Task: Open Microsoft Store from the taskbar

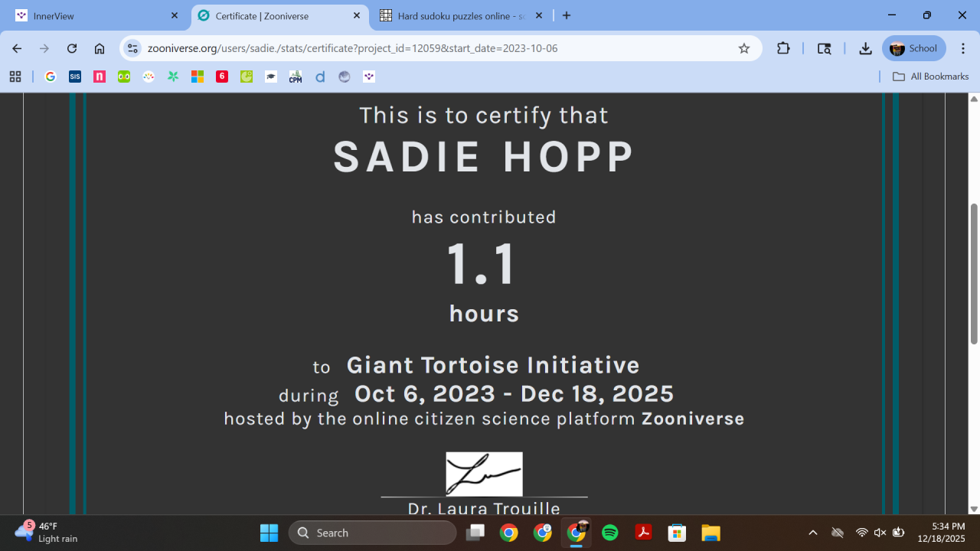Action: tap(678, 533)
